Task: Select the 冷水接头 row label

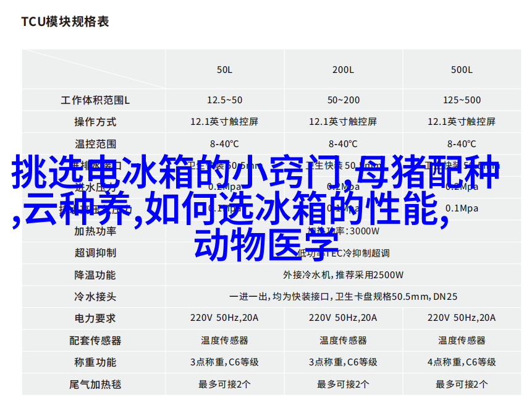Action: coord(95,297)
